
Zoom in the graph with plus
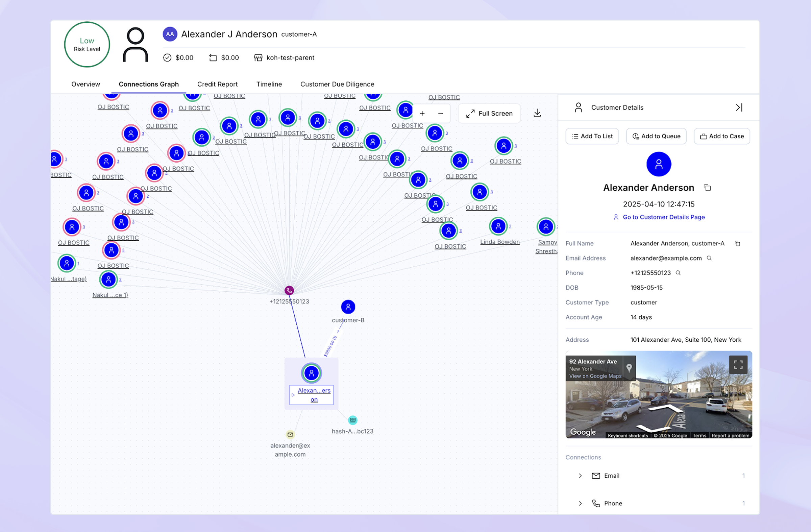point(422,114)
